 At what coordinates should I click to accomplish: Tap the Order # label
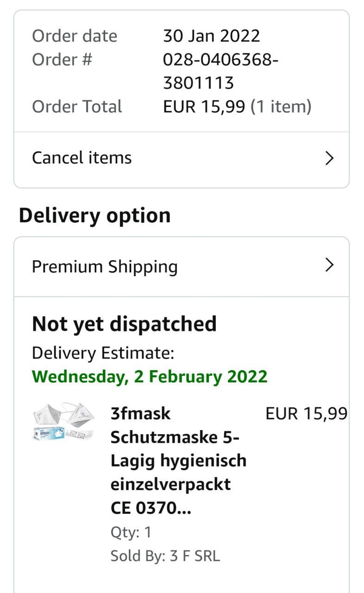pyautogui.click(x=62, y=60)
